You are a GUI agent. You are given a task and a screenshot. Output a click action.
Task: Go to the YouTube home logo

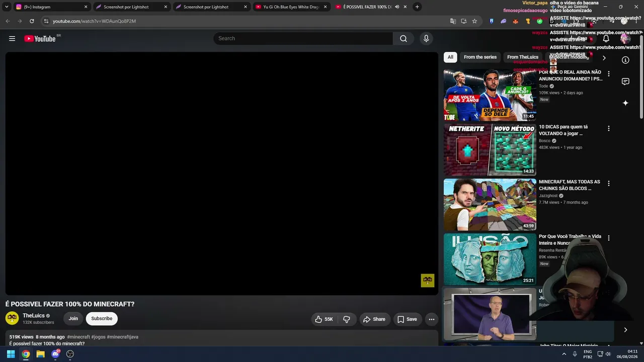[x=40, y=39]
